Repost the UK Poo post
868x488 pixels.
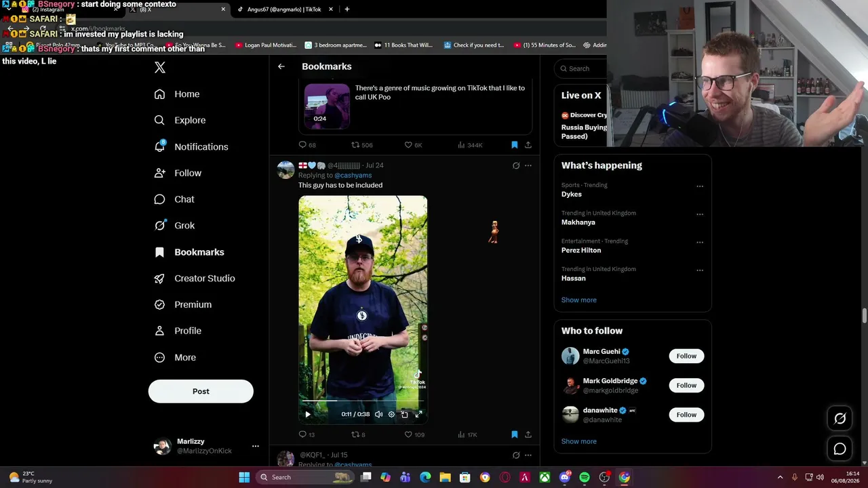pyautogui.click(x=361, y=145)
